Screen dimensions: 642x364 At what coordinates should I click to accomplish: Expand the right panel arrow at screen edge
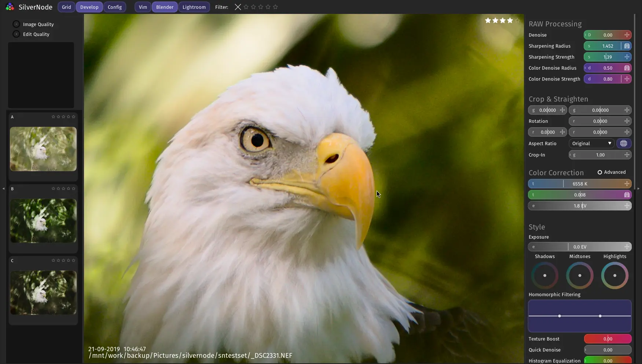[x=638, y=188]
